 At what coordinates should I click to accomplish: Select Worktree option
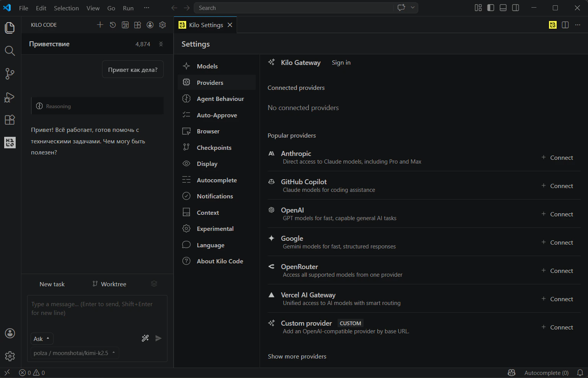[x=109, y=284]
